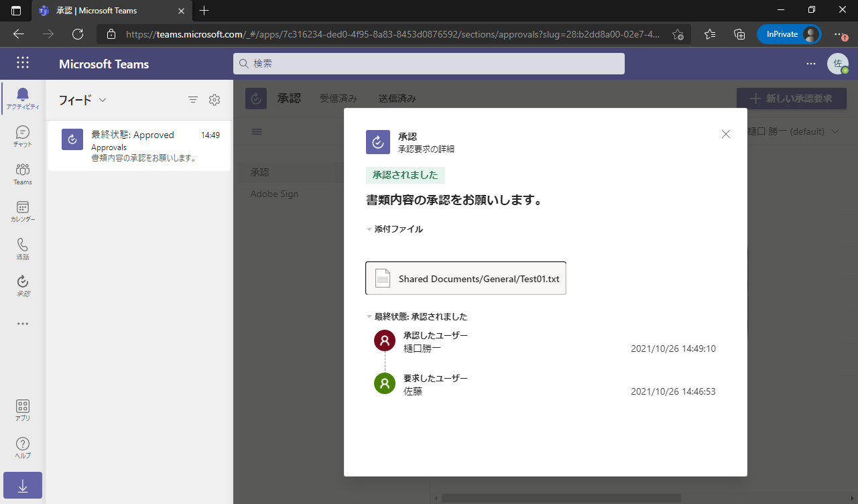Open the Activity feed in sidebar
858x504 pixels.
tap(23, 99)
